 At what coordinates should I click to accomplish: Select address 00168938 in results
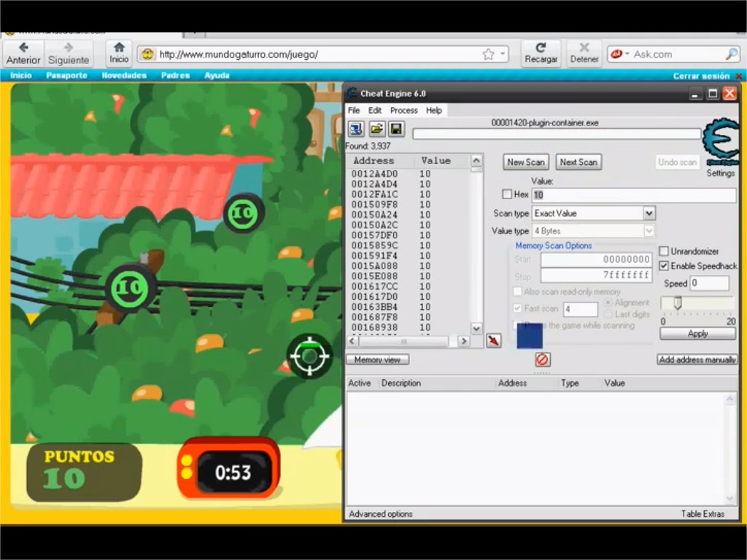click(x=374, y=327)
